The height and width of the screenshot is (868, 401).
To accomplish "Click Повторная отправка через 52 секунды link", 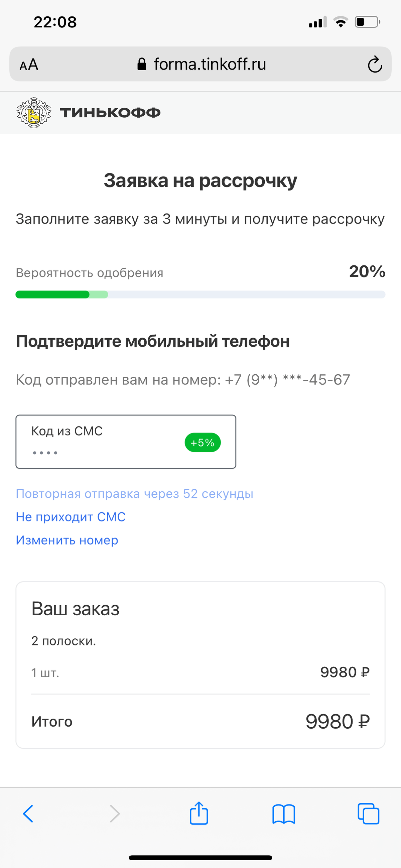I will (x=134, y=494).
